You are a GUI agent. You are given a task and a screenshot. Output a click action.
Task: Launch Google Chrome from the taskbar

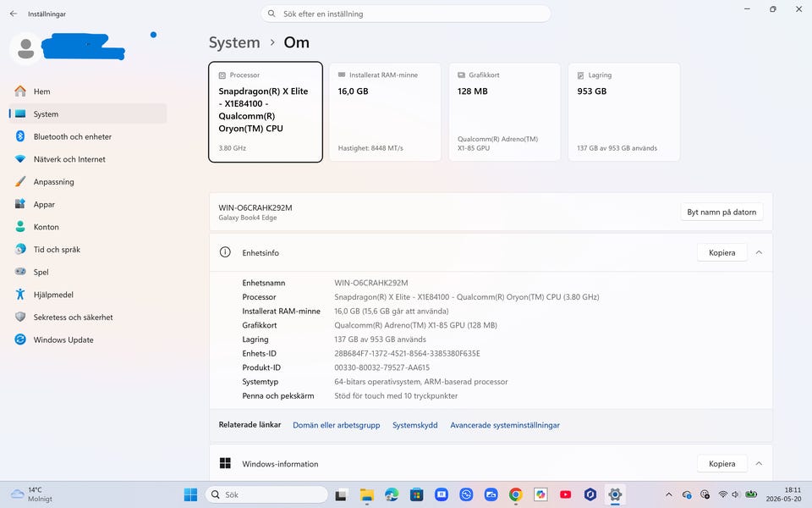pos(515,494)
